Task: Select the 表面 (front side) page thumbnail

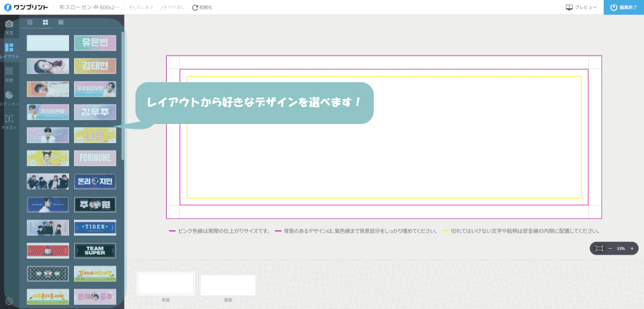Action: tap(165, 283)
